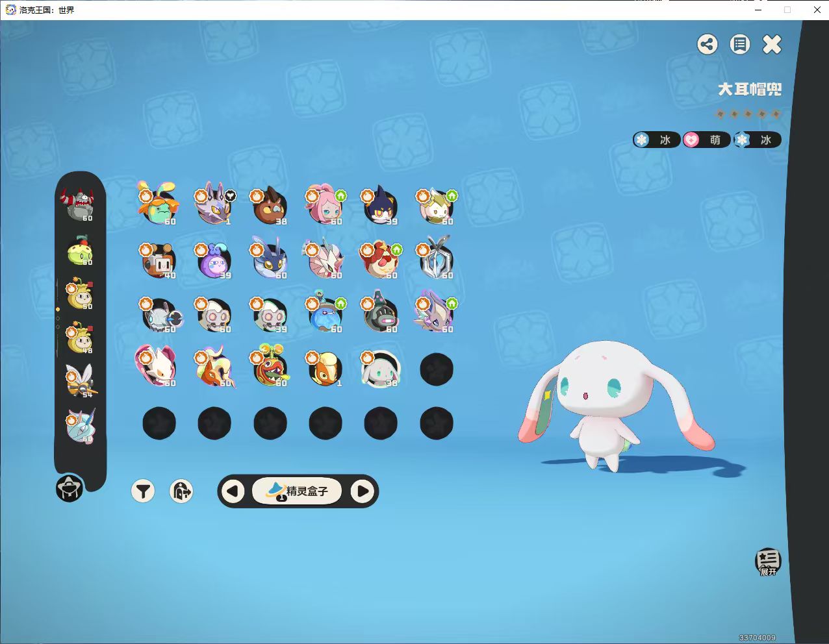Image resolution: width=829 pixels, height=644 pixels.
Task: Select the green apple creature in team bar
Action: pos(79,251)
